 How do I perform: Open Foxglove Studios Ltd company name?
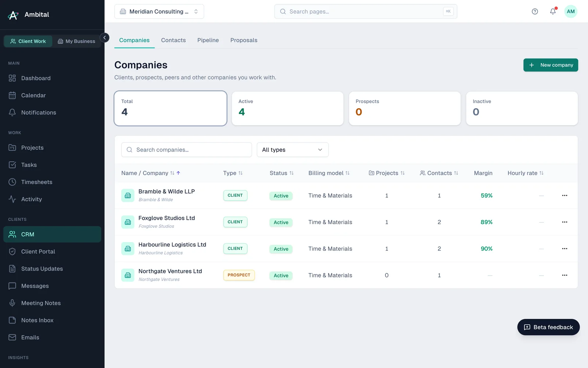pos(166,218)
